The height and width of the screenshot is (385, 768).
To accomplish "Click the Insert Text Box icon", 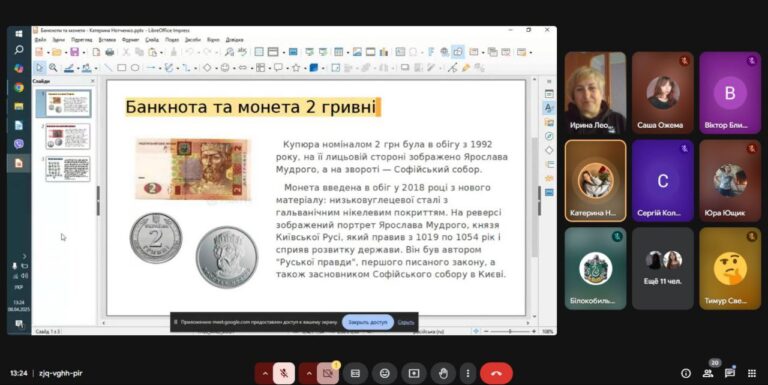I will pos(400,52).
